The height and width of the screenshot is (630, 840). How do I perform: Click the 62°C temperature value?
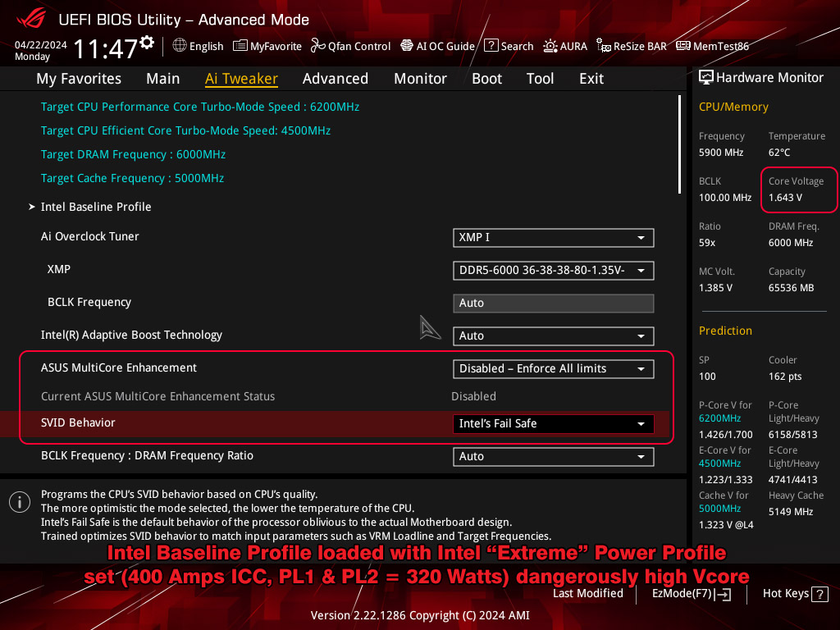pyautogui.click(x=779, y=153)
